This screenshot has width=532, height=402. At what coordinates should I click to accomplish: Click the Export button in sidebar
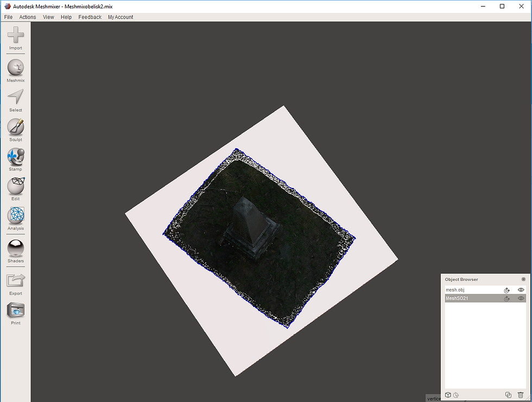(16, 284)
